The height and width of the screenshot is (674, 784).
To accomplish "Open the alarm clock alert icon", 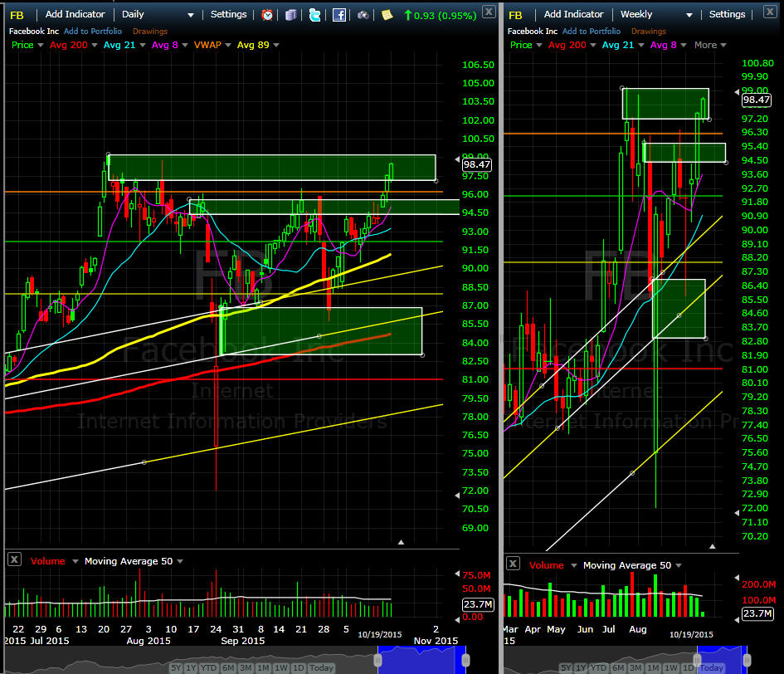I will tap(267, 15).
